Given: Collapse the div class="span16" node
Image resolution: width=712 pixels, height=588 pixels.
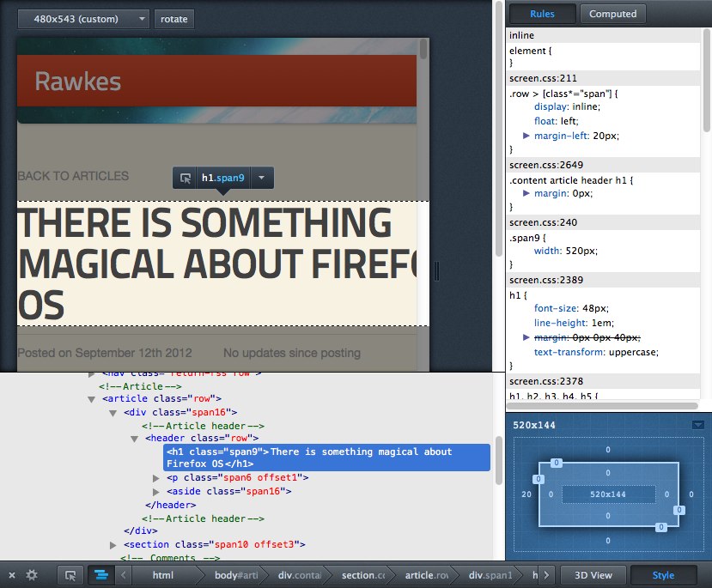Looking at the screenshot, I should tap(113, 413).
